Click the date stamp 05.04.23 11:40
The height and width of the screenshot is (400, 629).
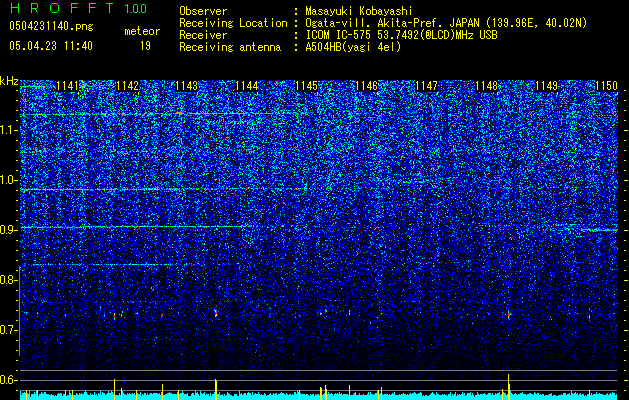[51, 46]
